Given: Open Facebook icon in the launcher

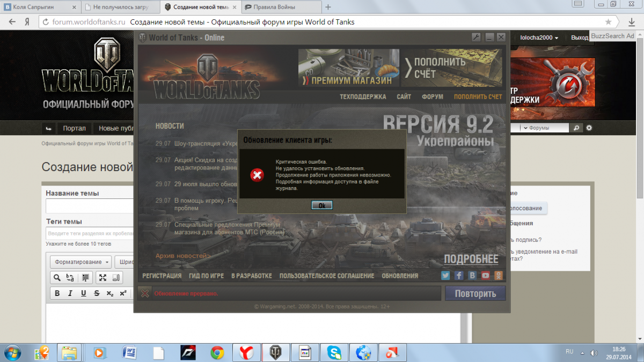Looking at the screenshot, I should pos(459,276).
